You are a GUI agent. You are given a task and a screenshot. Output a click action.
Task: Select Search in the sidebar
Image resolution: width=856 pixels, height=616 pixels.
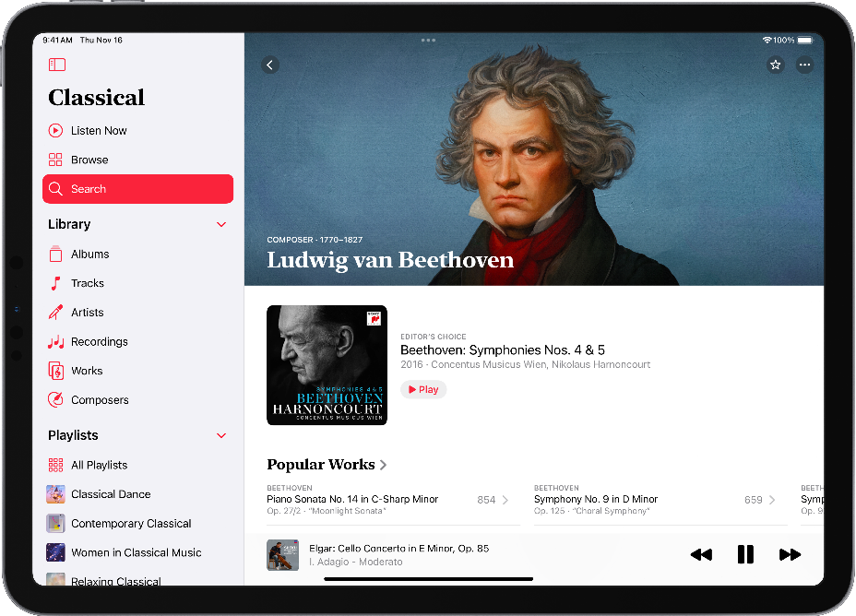(x=137, y=189)
